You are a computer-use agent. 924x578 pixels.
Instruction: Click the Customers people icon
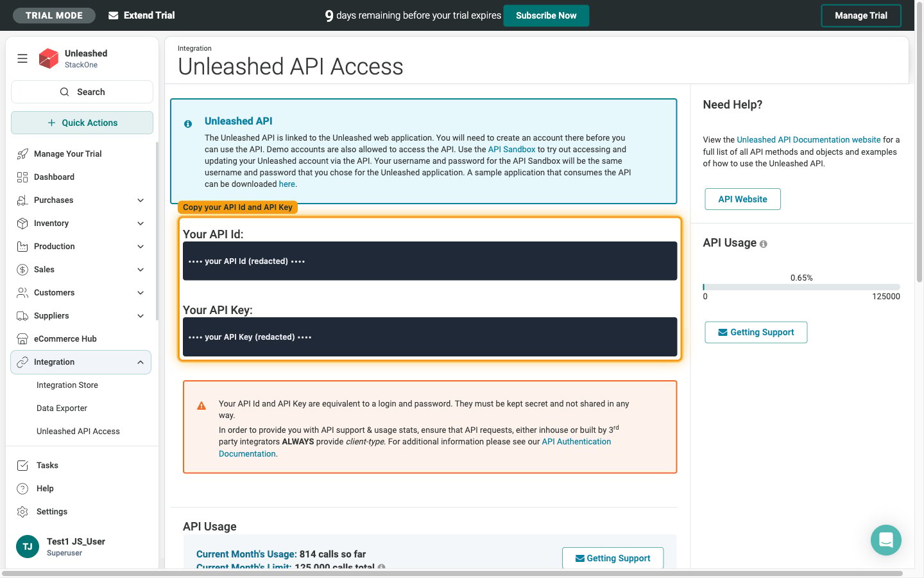tap(22, 293)
